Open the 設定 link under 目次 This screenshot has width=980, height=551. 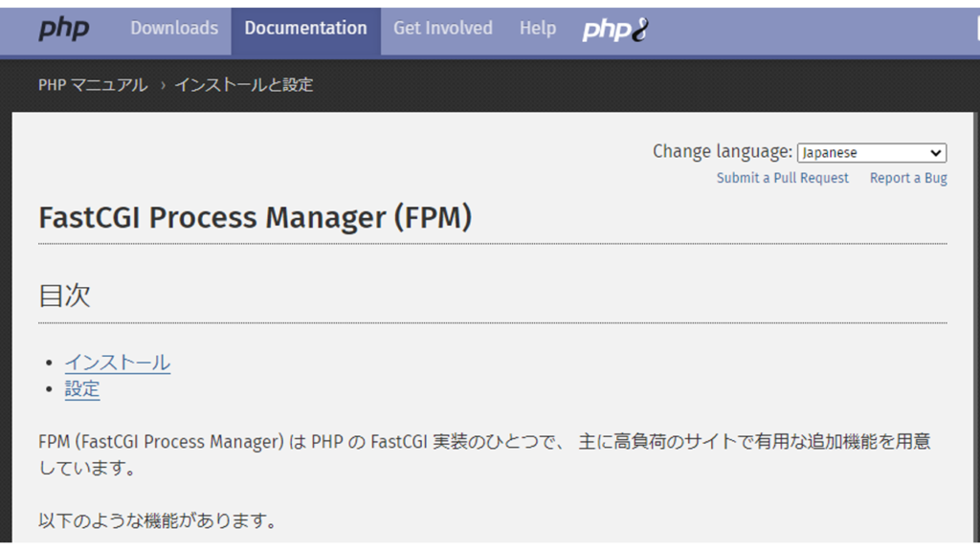(82, 388)
